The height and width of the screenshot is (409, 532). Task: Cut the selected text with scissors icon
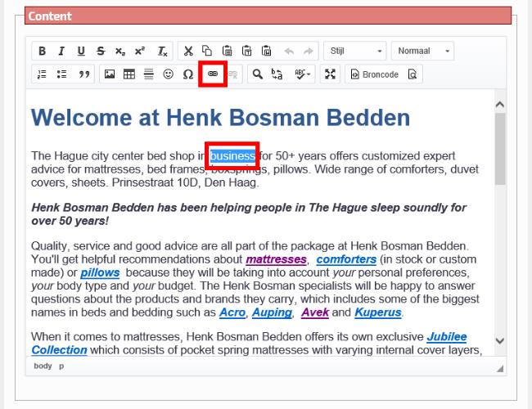tap(188, 52)
